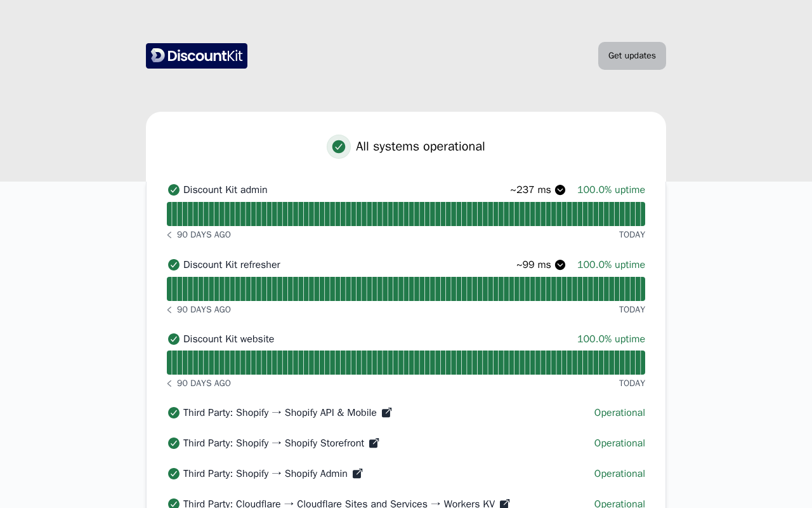This screenshot has height=508, width=812.
Task: Click the All systems operational check icon
Action: [339, 147]
